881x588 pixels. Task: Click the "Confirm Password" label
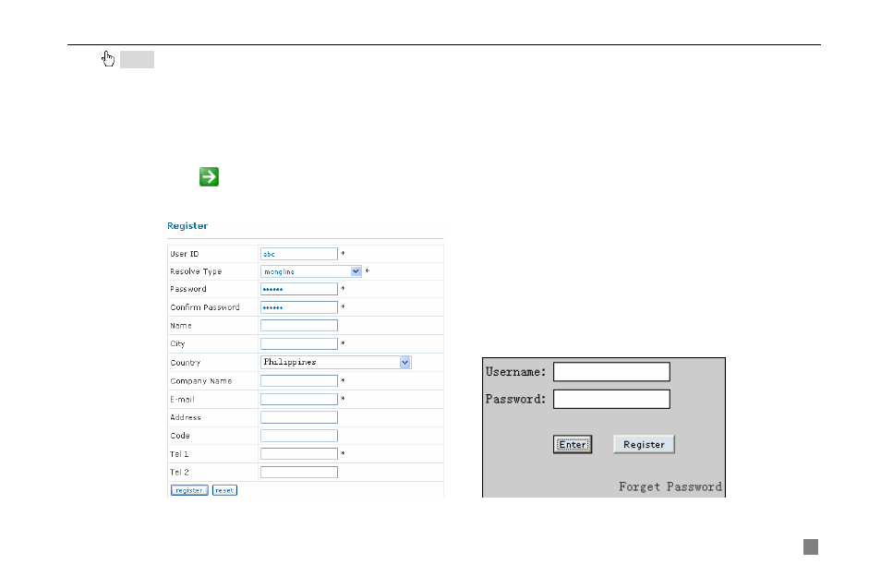click(x=205, y=307)
